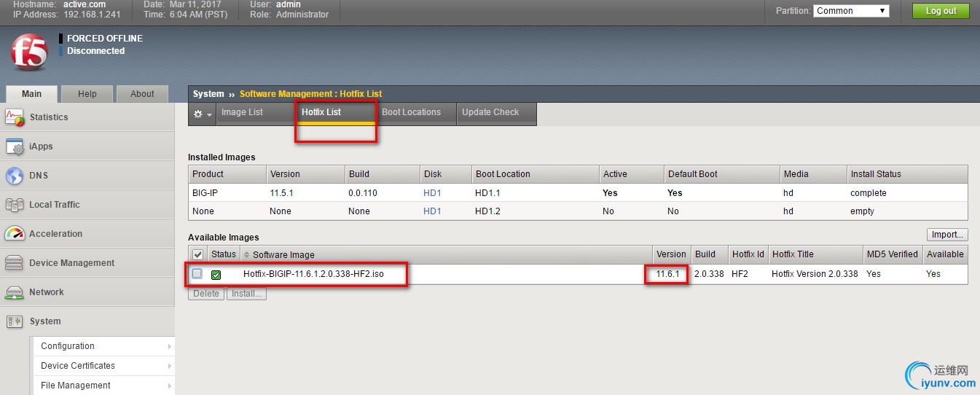Tick the select-all checkbox in Available Images header
This screenshot has height=395, width=980.
[x=197, y=254]
